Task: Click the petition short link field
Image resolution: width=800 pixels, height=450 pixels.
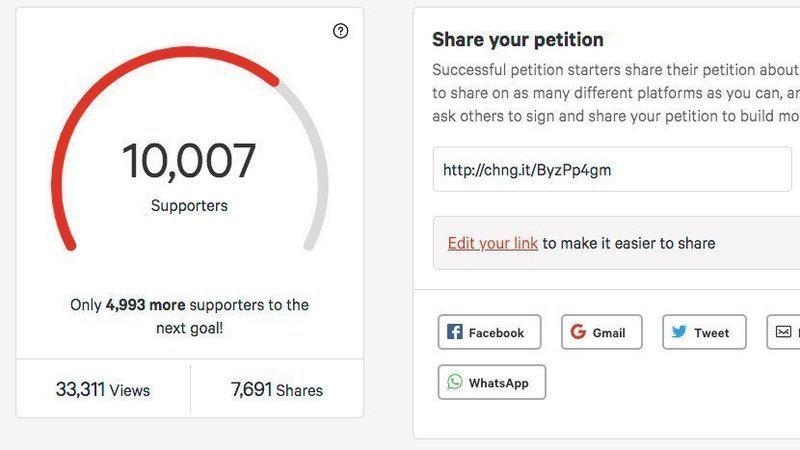Action: (611, 170)
